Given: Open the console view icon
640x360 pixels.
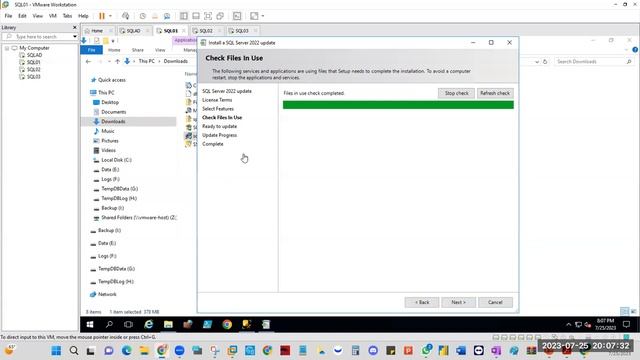Looking at the screenshot, I should click(237, 16).
